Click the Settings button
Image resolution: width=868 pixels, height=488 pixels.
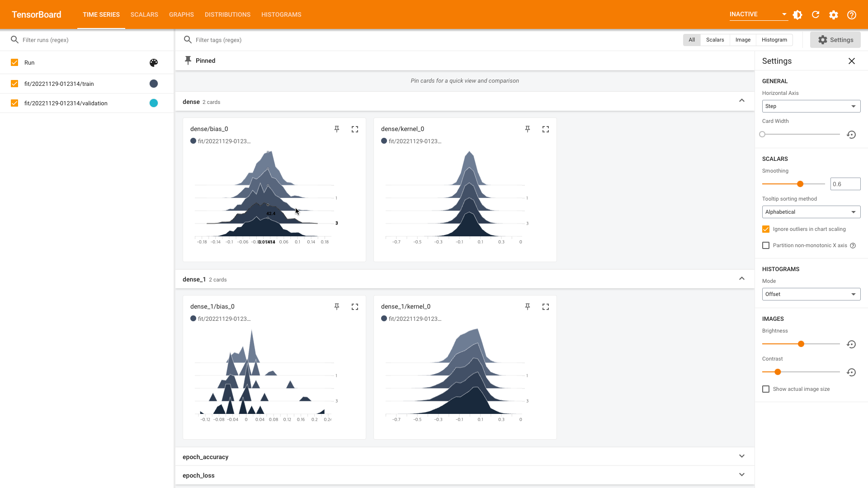[x=835, y=40]
